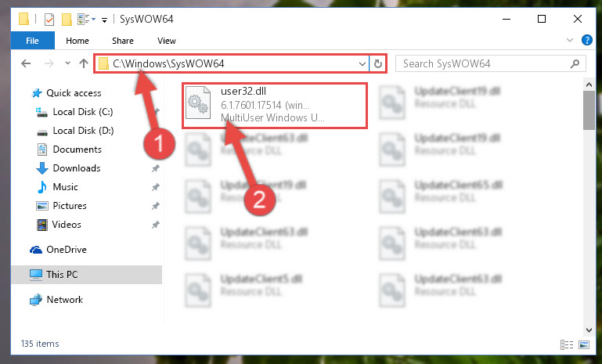Switch to the View ribbon tab
Image resolution: width=602 pixels, height=364 pixels.
(166, 41)
